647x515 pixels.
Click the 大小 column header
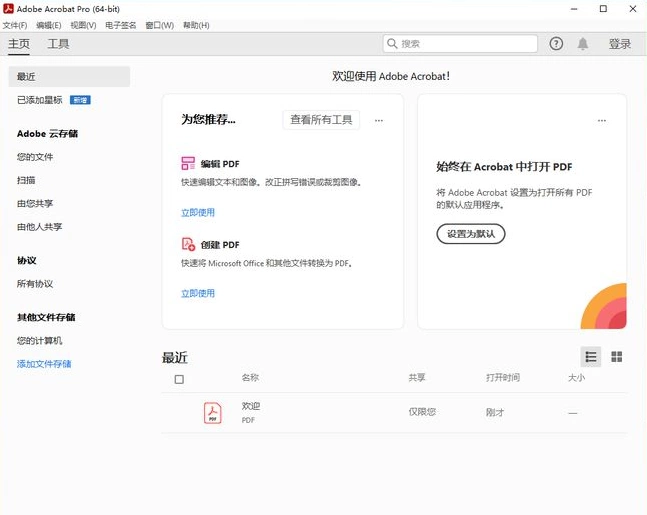point(576,378)
